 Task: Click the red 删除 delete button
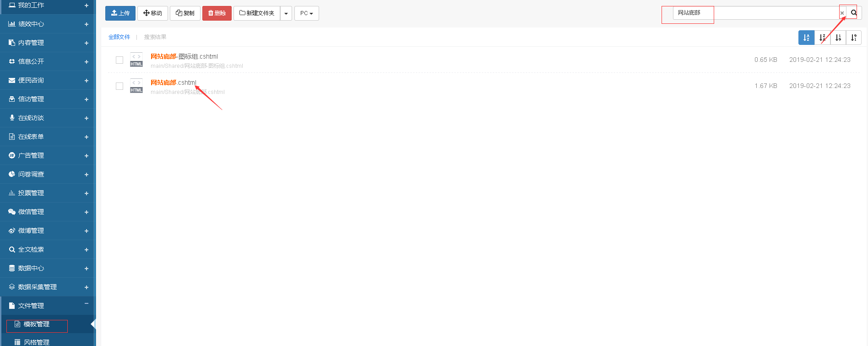(217, 13)
